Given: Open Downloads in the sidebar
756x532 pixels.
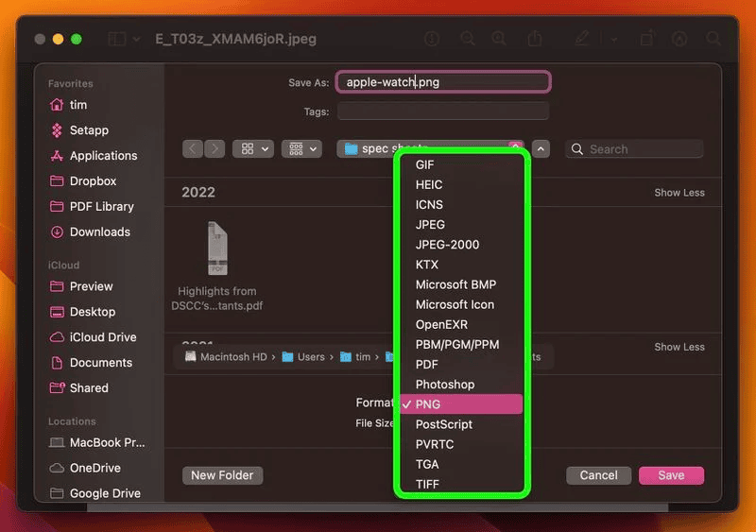Looking at the screenshot, I should coord(99,232).
